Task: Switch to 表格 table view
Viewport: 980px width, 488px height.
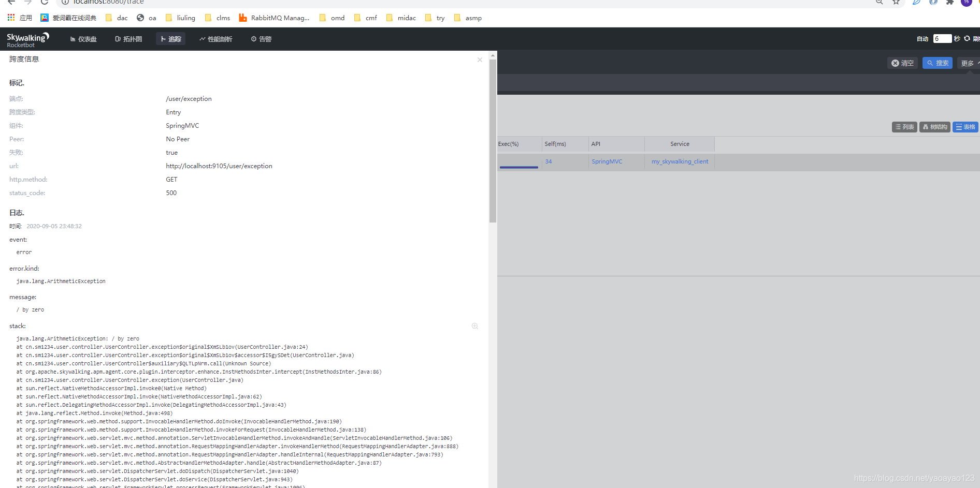Action: click(x=965, y=127)
